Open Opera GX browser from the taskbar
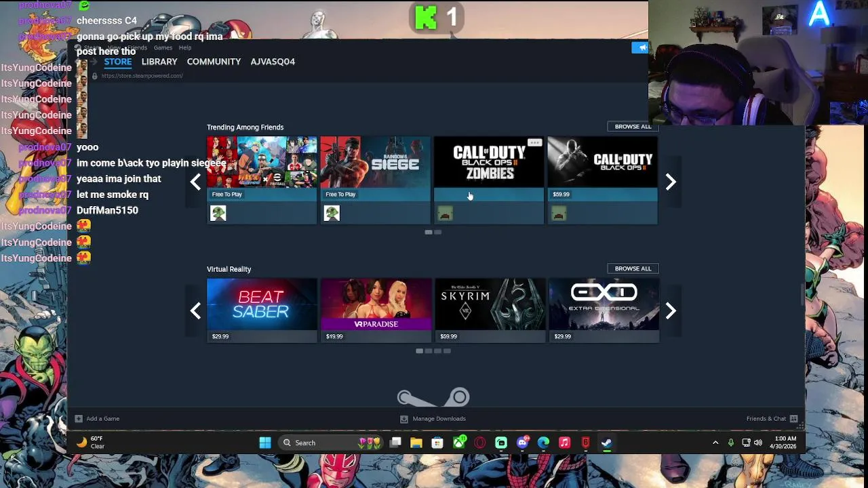The image size is (868, 488). (480, 443)
